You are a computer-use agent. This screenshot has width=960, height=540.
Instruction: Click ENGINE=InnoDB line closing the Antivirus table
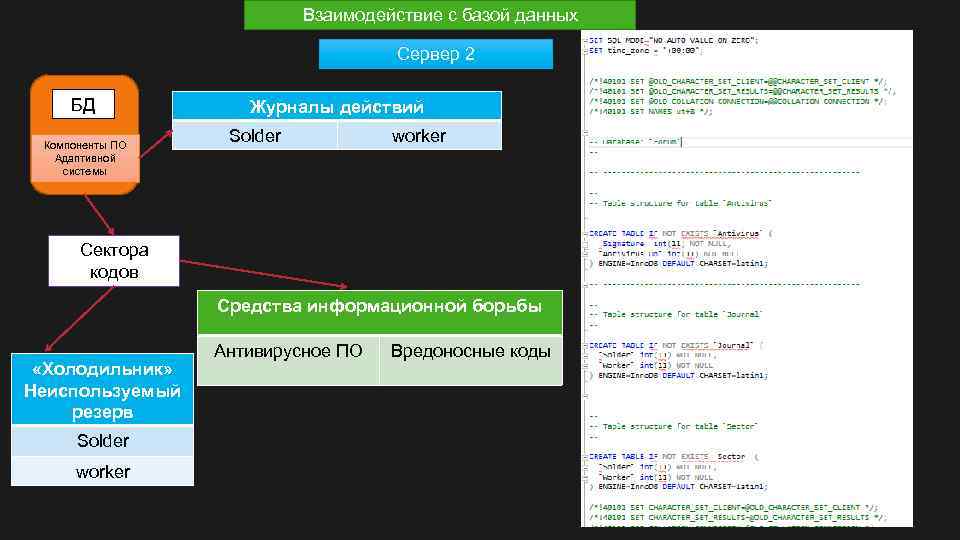(678, 263)
